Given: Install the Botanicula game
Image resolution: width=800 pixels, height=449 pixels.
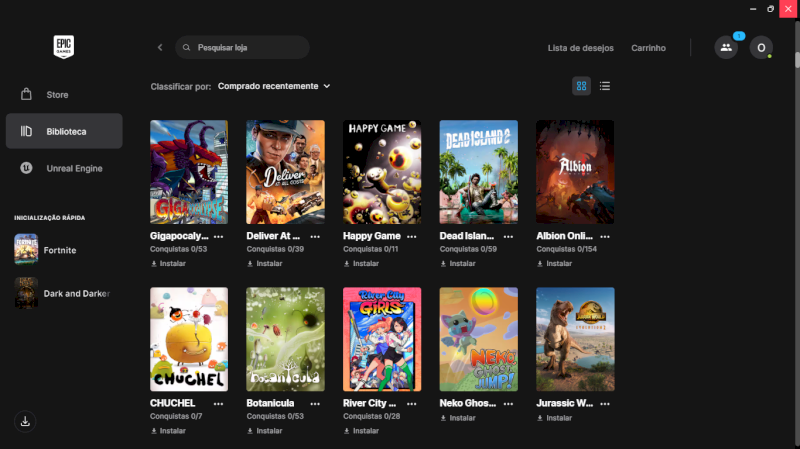Looking at the screenshot, I should (x=265, y=431).
